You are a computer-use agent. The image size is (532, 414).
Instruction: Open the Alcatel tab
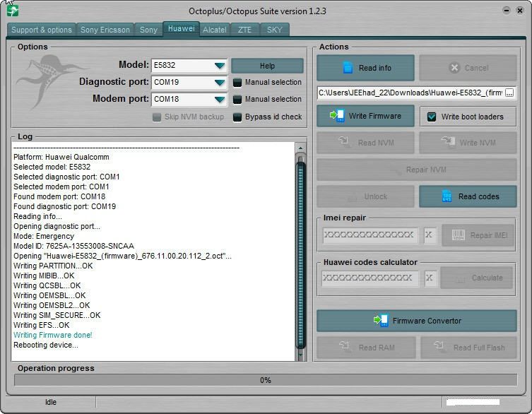(x=215, y=30)
